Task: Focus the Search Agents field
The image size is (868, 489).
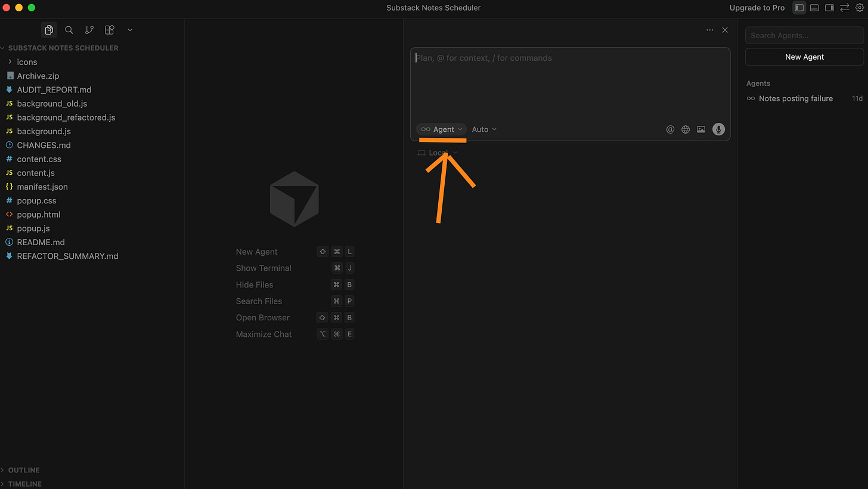Action: tap(804, 35)
